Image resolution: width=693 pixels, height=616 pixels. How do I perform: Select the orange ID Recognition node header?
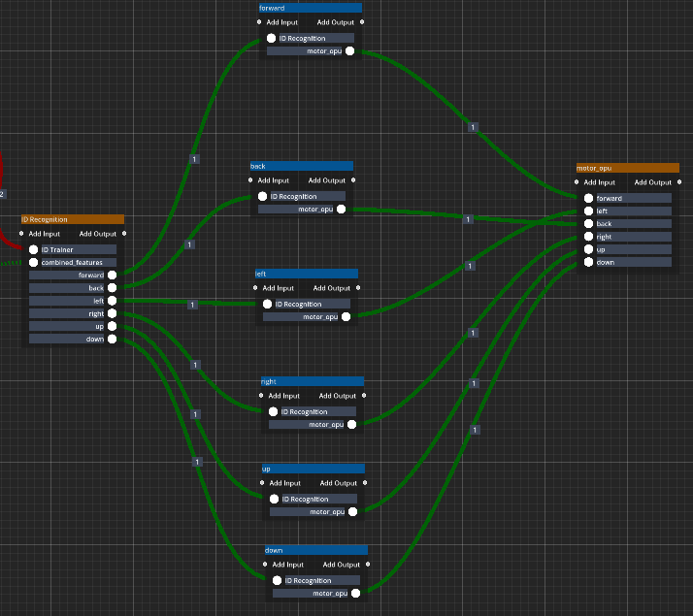(72, 219)
